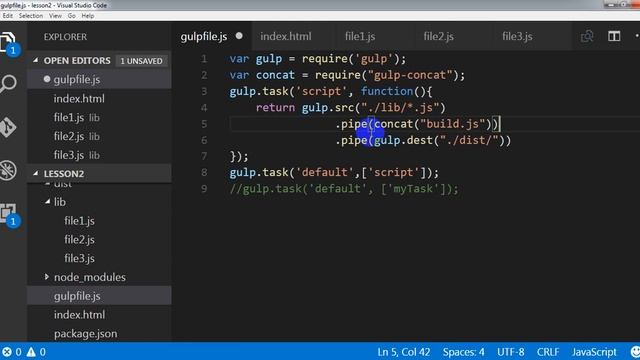This screenshot has height=360, width=640.
Task: Switch to the index.html editor tab
Action: coord(286,36)
